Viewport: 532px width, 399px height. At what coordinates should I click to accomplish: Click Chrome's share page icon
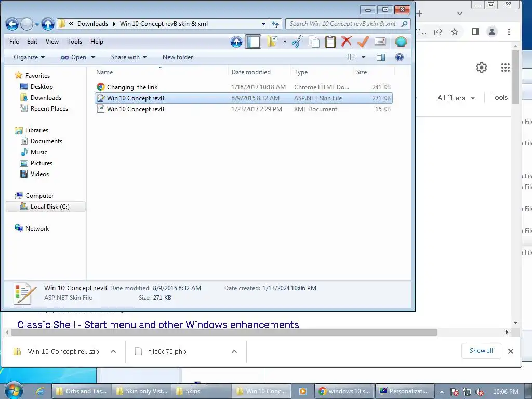point(438,32)
